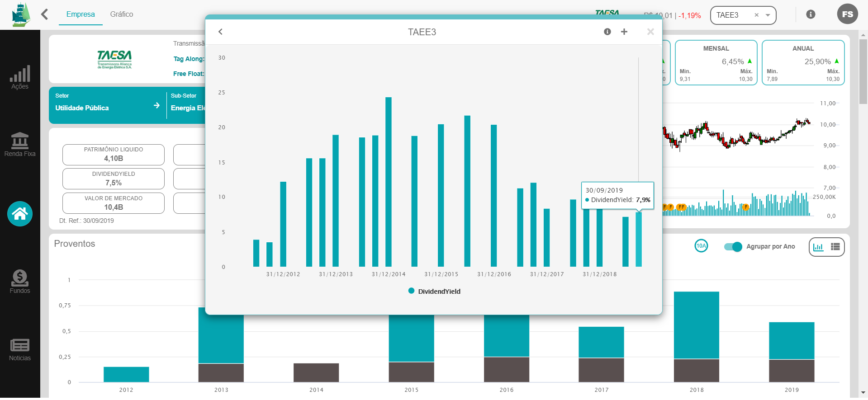Show info in TAEE3 popup header
The image size is (868, 400).
pos(607,32)
